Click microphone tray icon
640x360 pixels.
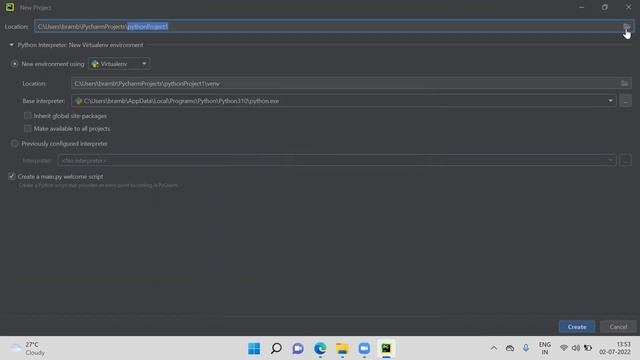coord(526,348)
